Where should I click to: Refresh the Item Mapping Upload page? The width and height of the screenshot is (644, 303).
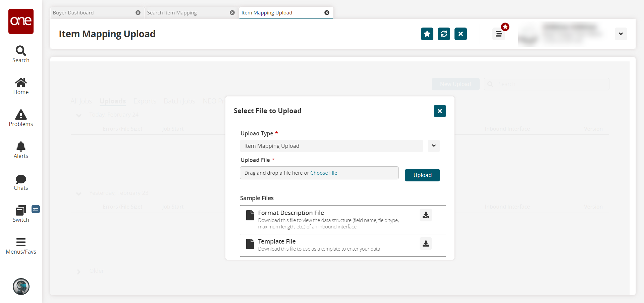click(x=444, y=34)
